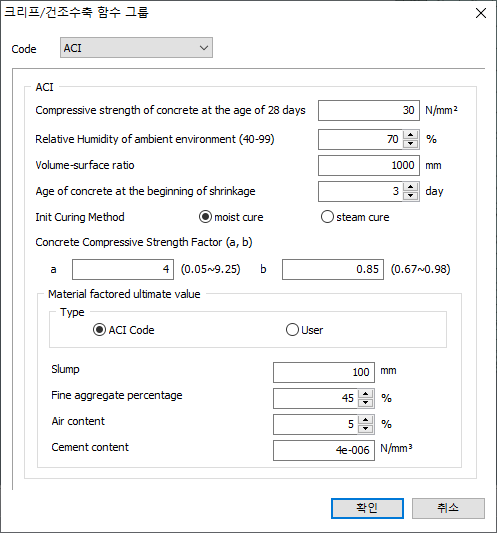Close the creep/shrinkage dialog window
This screenshot has height=533, width=497.
pos(481,13)
